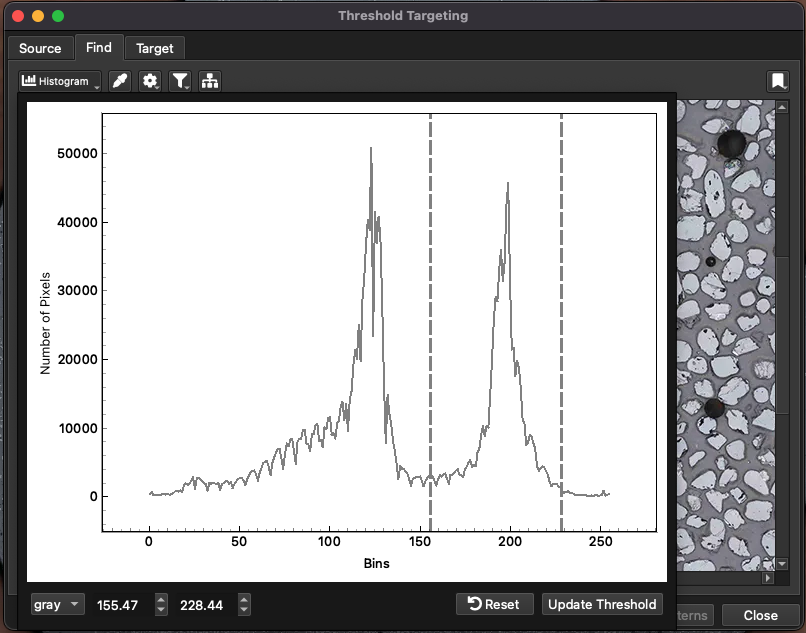The image size is (806, 633).
Task: Decrement the 228.44 threshold value stepper
Action: tap(244, 609)
